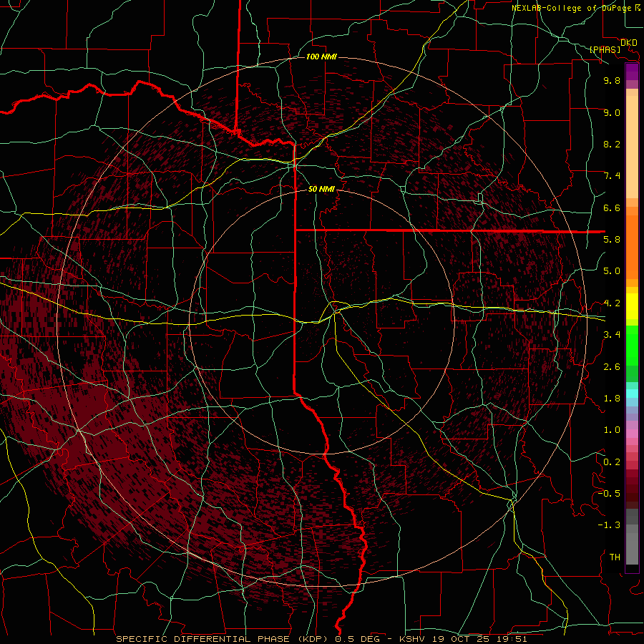The width and height of the screenshot is (644, 644).
Task: Click the -1.3 value on the scale
Action: click(x=609, y=525)
